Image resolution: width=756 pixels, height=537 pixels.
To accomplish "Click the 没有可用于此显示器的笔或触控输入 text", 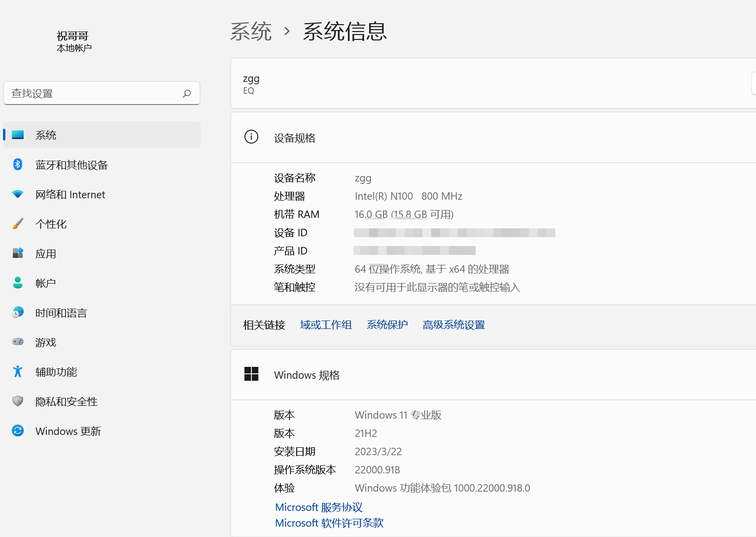I will 438,287.
